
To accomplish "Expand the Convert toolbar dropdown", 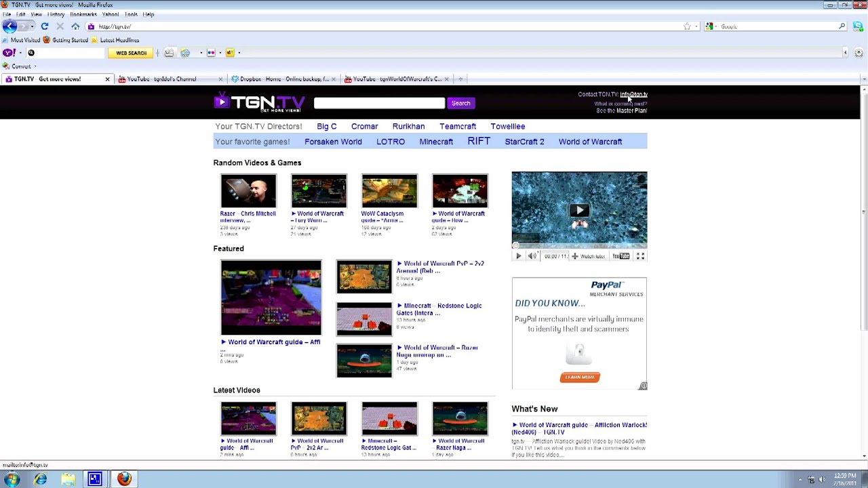I will (x=35, y=66).
